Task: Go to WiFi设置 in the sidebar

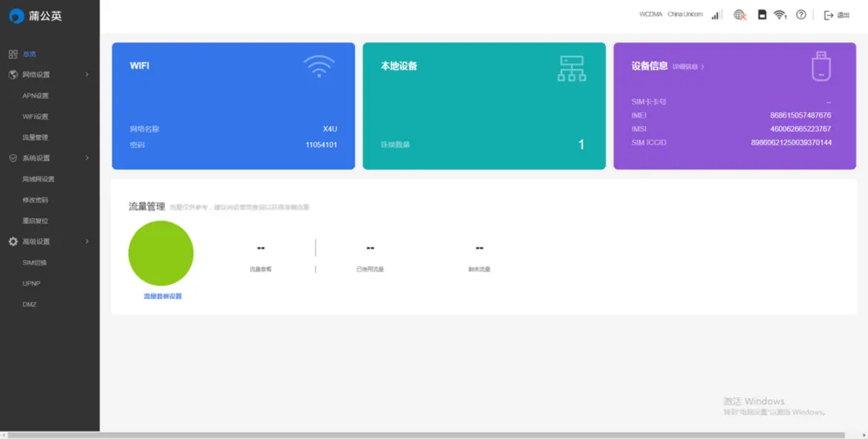Action: (35, 117)
